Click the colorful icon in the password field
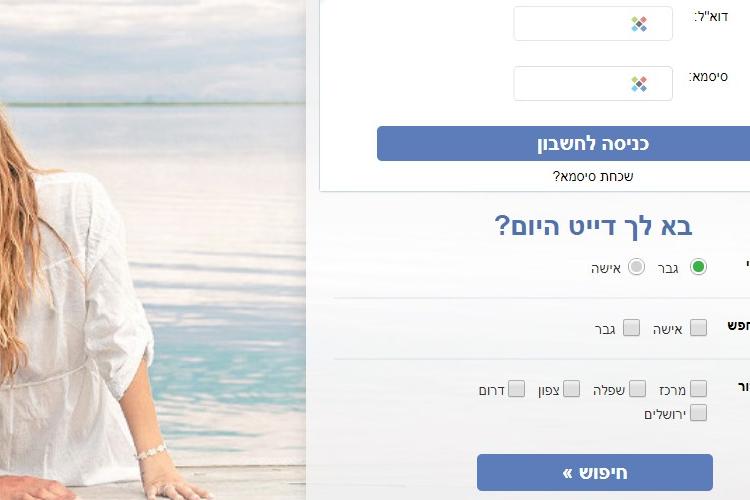Viewport: 750px width, 500px height. click(639, 84)
